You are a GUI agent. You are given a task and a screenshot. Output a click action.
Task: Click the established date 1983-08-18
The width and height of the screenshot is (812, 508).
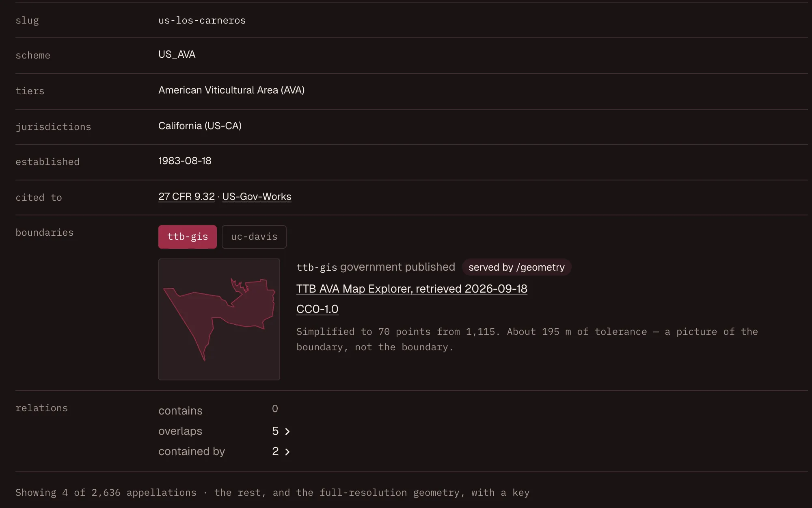185,161
